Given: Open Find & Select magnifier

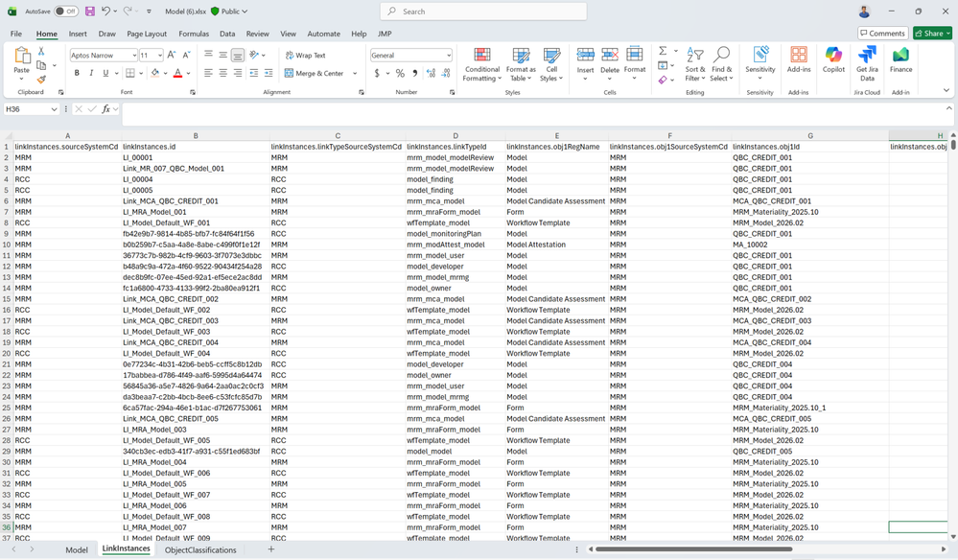Looking at the screenshot, I should click(721, 64).
